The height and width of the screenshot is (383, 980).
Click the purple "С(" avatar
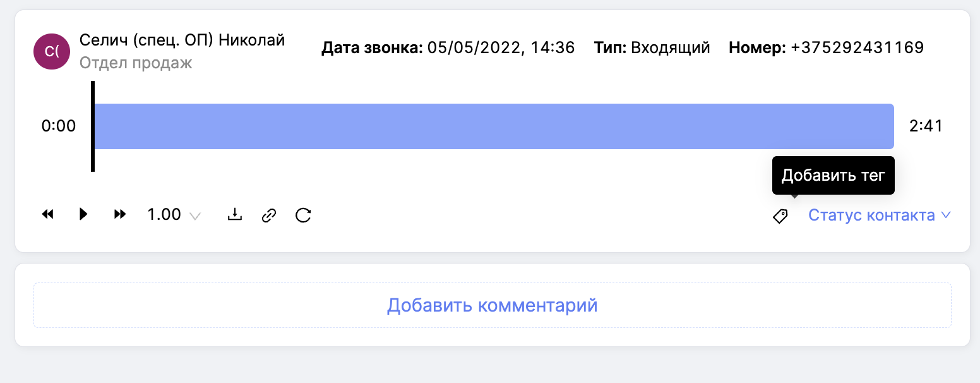click(x=52, y=52)
